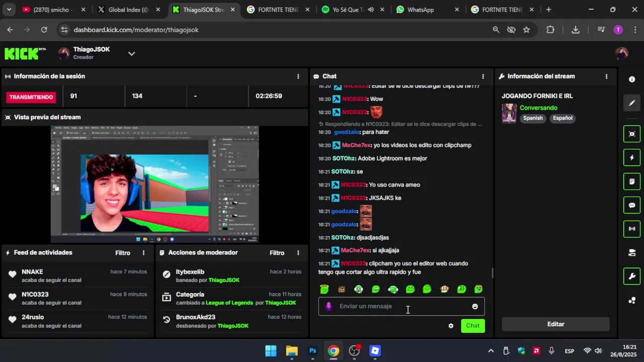Image resolution: width=644 pixels, height=362 pixels.
Task: Click SOTOhz username in Adobe Lightroom message
Action: (x=344, y=158)
